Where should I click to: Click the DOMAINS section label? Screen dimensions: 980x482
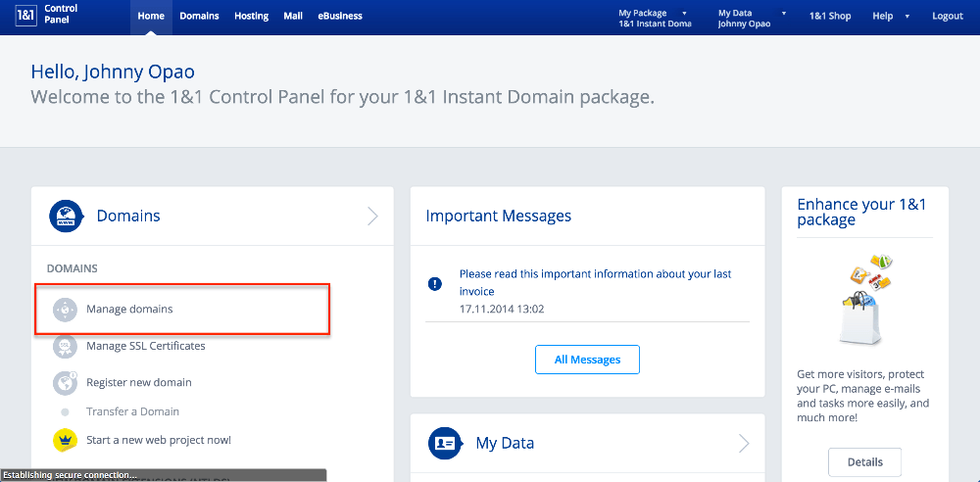point(73,268)
